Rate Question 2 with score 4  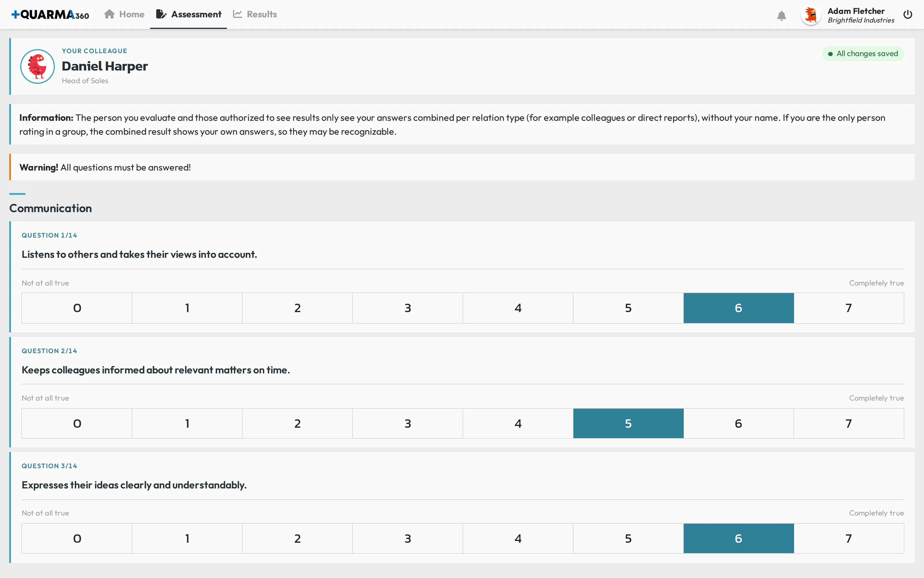click(x=518, y=424)
